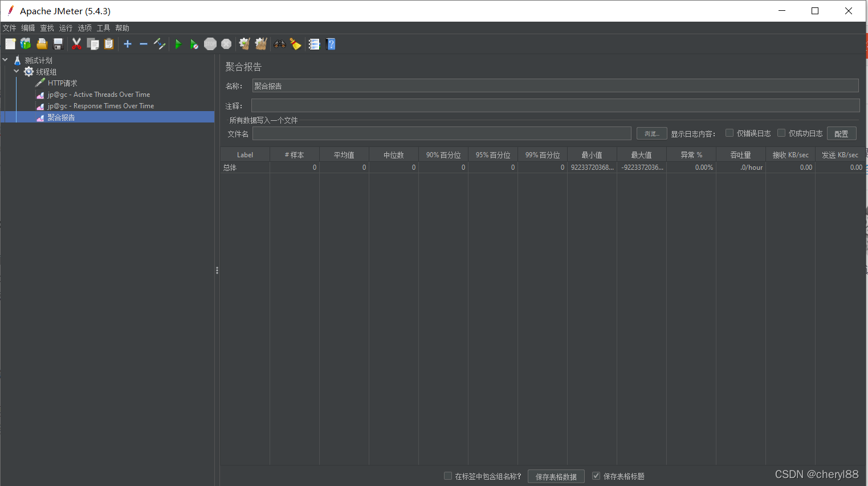
Task: Expand all nodes with plus icon
Action: (128, 44)
